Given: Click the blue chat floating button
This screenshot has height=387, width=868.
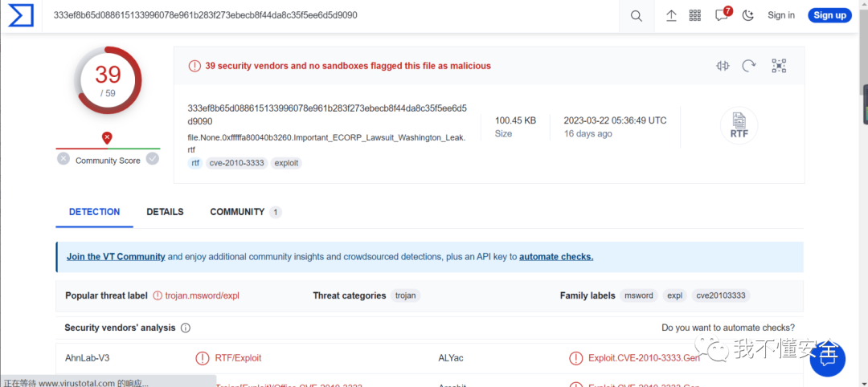Looking at the screenshot, I should click(x=827, y=360).
